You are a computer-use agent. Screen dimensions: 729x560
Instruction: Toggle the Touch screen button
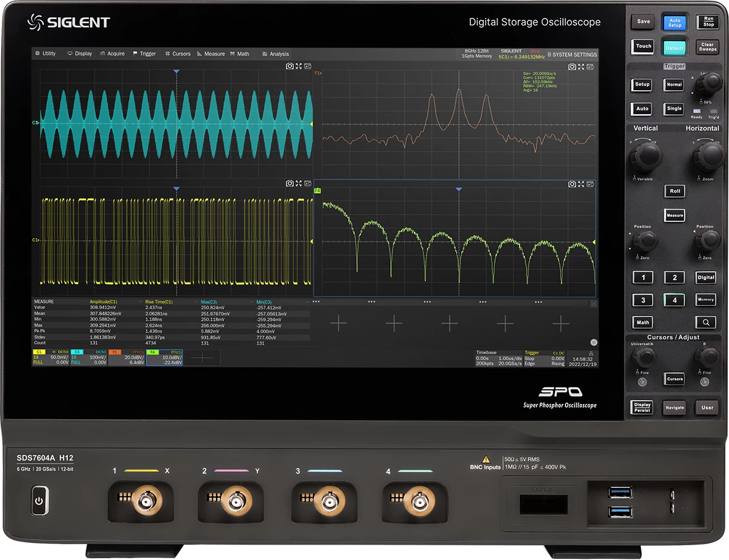[643, 46]
